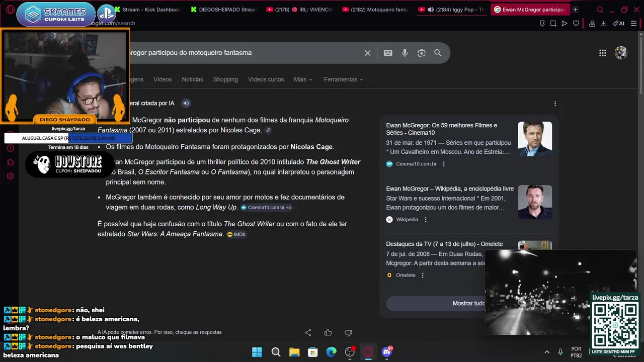
Task: Focus the Google search input field
Action: pos(242,53)
